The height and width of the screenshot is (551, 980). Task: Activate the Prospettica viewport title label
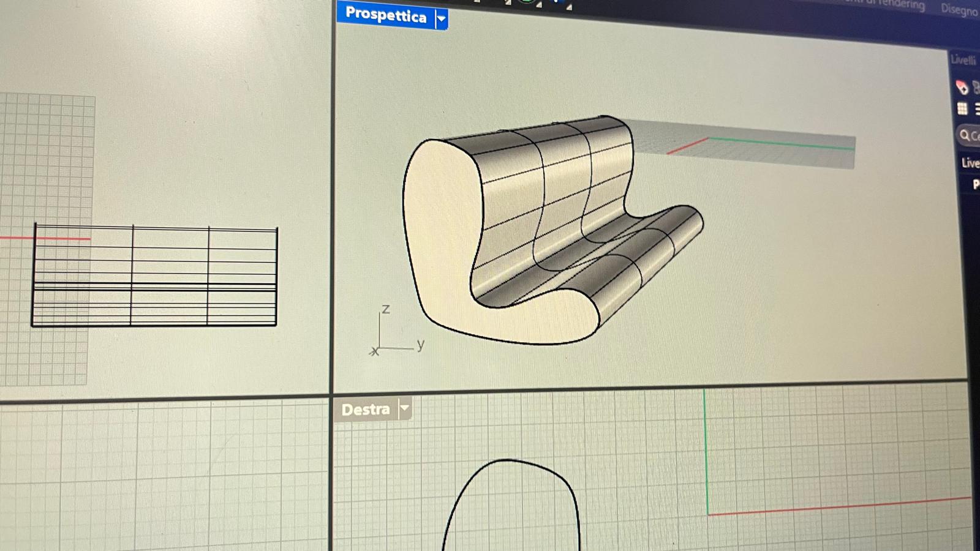(x=385, y=15)
